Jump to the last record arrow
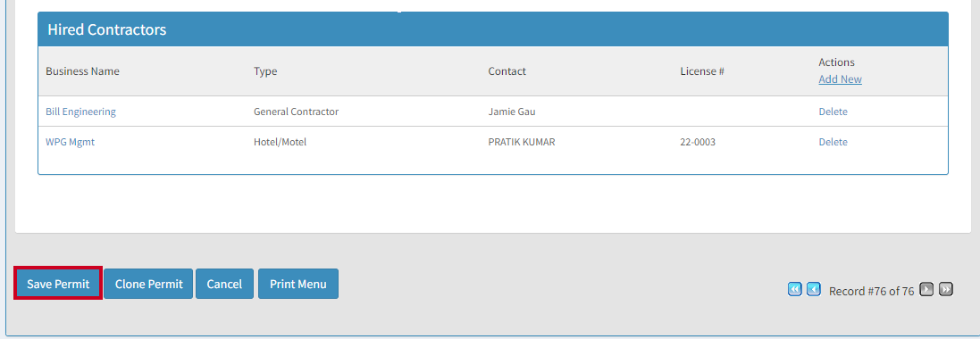This screenshot has width=980, height=339. [x=946, y=289]
